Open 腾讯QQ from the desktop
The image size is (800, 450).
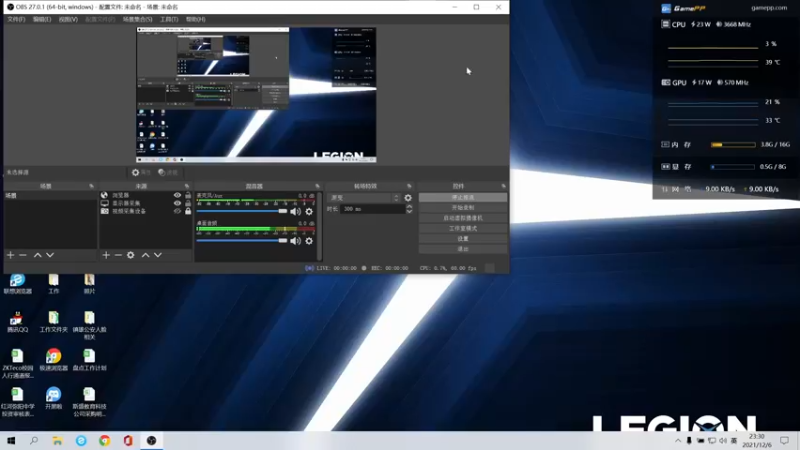(x=17, y=322)
